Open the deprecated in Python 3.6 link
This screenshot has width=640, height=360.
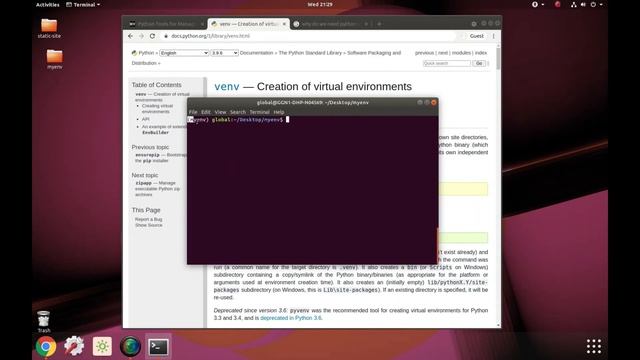tap(291, 318)
